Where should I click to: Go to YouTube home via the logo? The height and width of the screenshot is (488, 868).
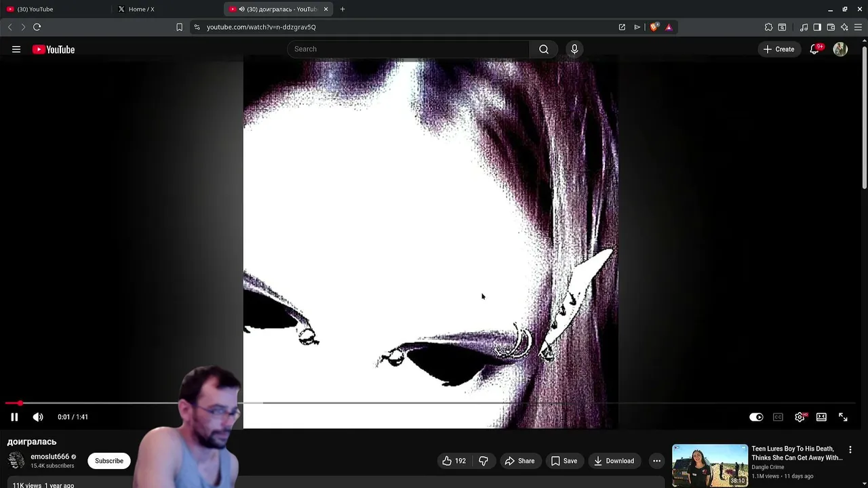coord(54,49)
